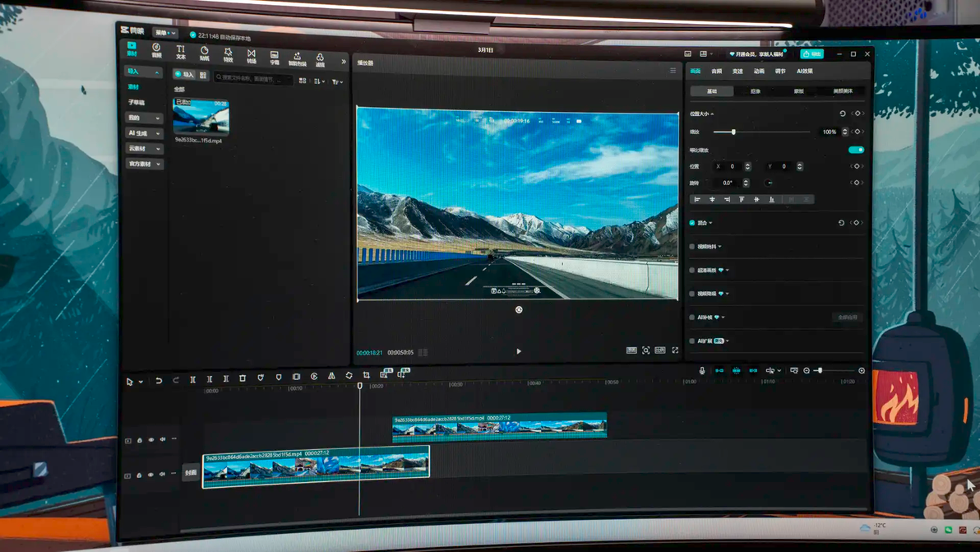980x552 pixels.
Task: Enable the 超清画质 checkbox
Action: [x=692, y=270]
